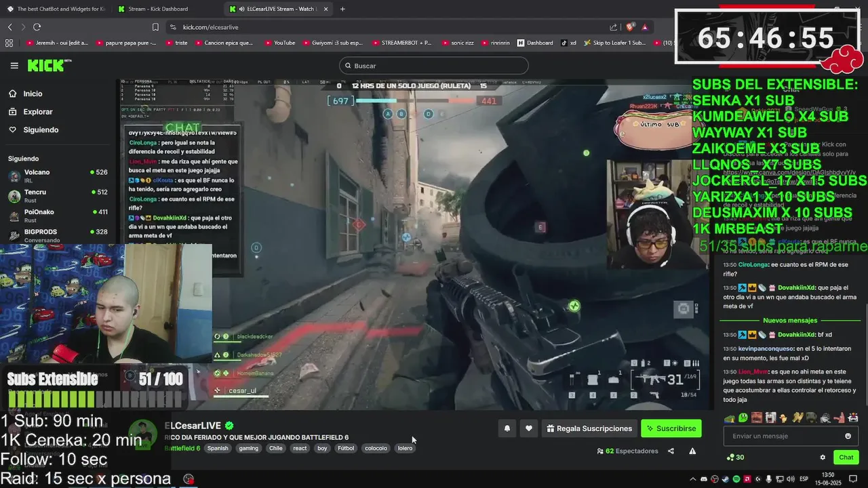Open the STREAMERBOT bookmark
The width and height of the screenshot is (868, 488).
point(401,43)
